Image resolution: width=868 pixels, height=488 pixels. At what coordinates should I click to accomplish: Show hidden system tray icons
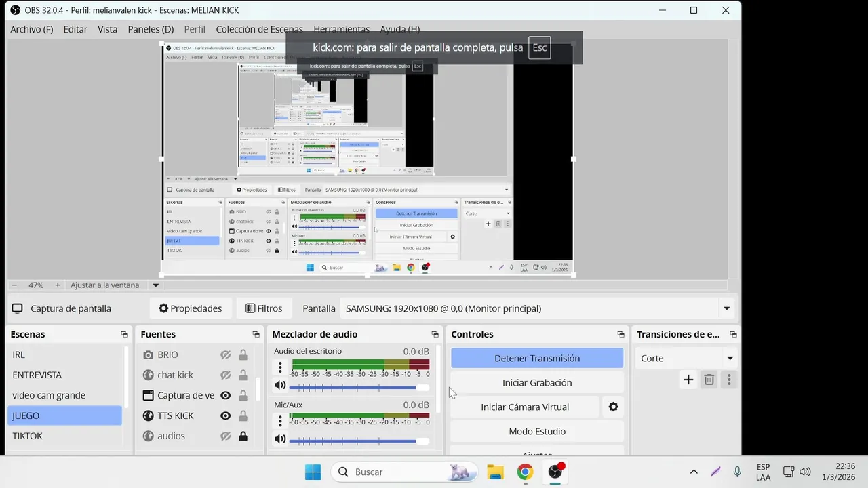pyautogui.click(x=694, y=472)
